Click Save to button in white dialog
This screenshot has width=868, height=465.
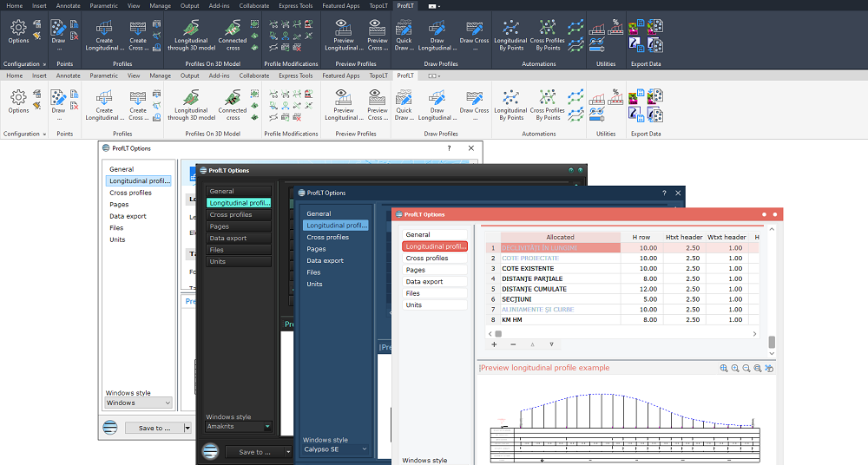tap(154, 428)
